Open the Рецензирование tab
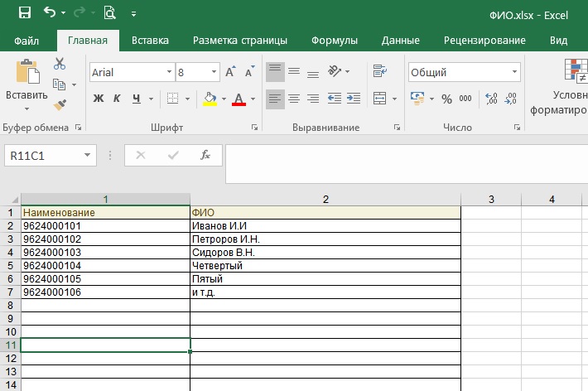The height and width of the screenshot is (391, 588). (484, 41)
